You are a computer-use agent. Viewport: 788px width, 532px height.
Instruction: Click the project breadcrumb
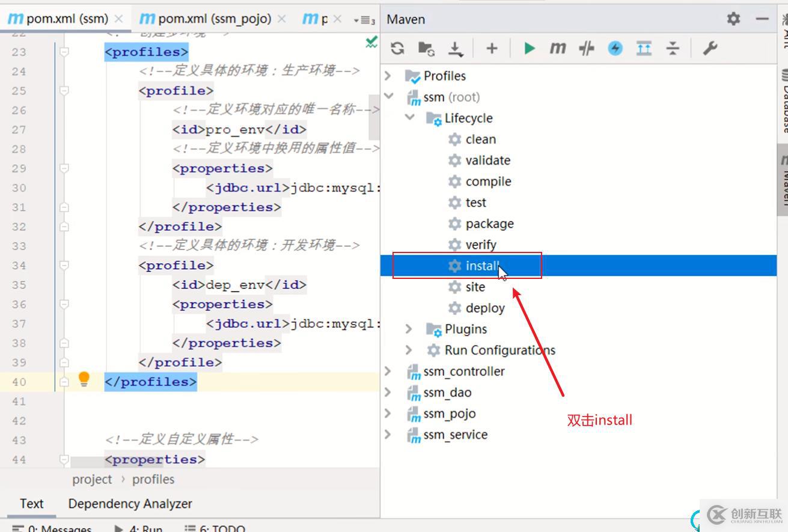pos(92,479)
